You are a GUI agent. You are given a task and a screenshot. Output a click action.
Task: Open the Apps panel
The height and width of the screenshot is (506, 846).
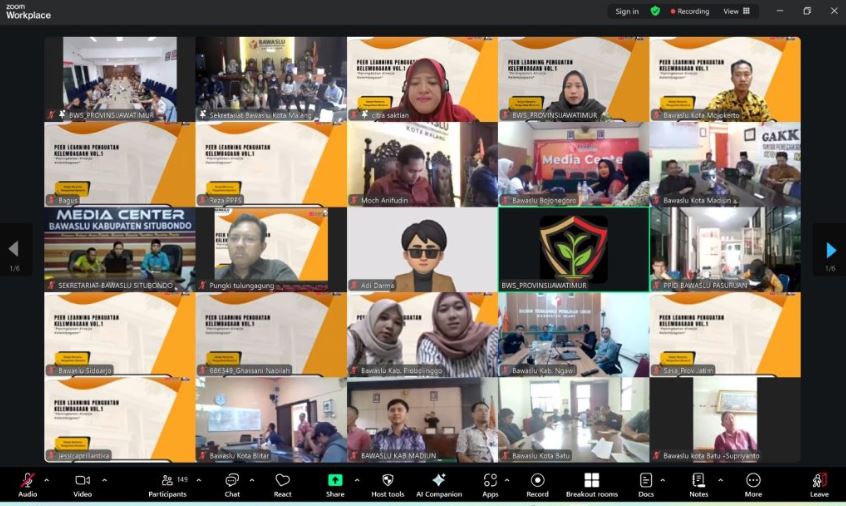pyautogui.click(x=490, y=485)
